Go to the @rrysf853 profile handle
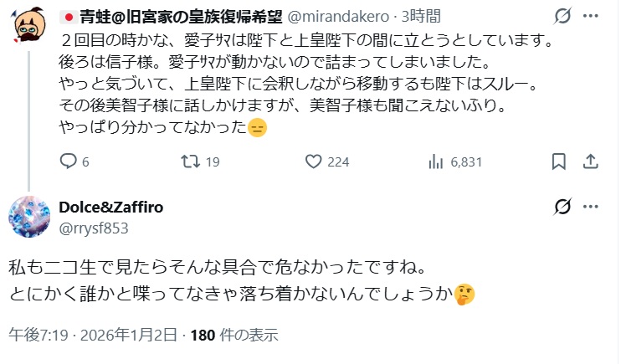This screenshot has width=621, height=364. (92, 228)
